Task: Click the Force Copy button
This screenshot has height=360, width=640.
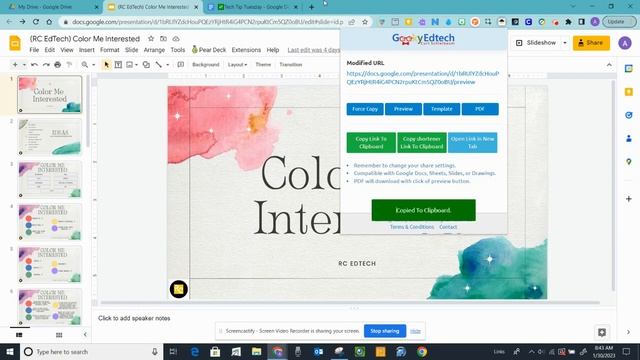Action: point(365,109)
